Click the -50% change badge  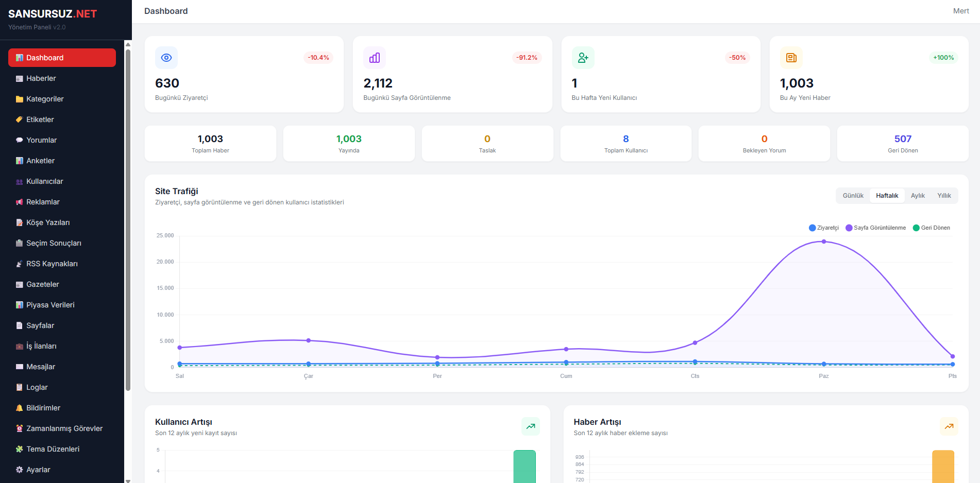737,58
